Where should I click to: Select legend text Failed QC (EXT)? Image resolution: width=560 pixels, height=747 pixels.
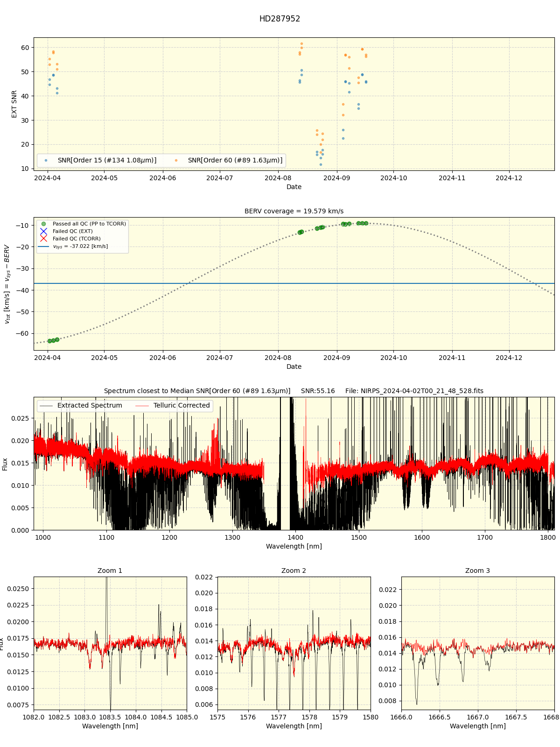pyautogui.click(x=72, y=231)
